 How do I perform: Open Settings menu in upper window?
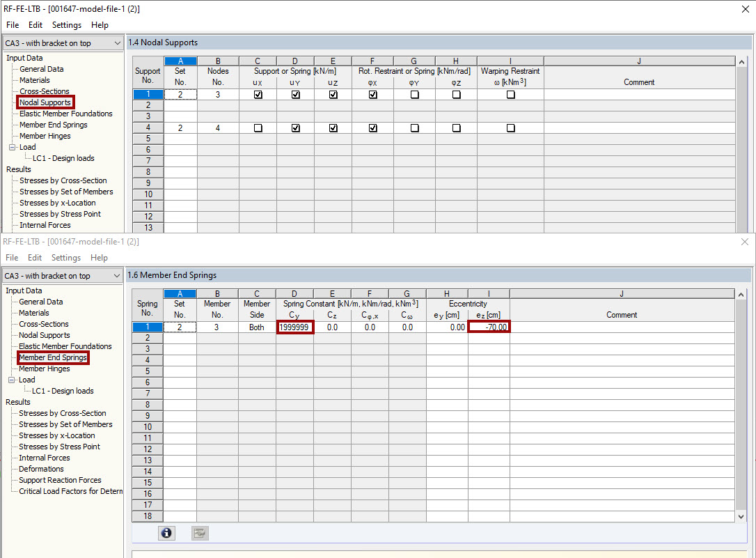click(67, 24)
